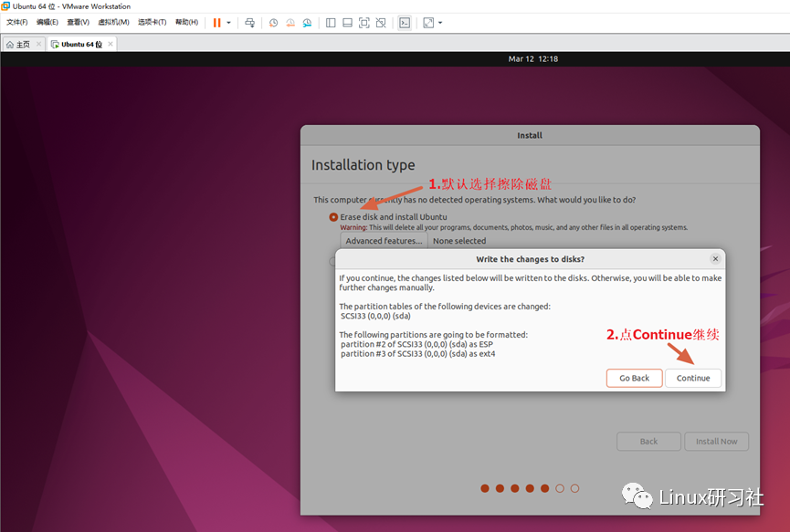Open the 文件(F) menu
790x532 pixels.
[16, 22]
